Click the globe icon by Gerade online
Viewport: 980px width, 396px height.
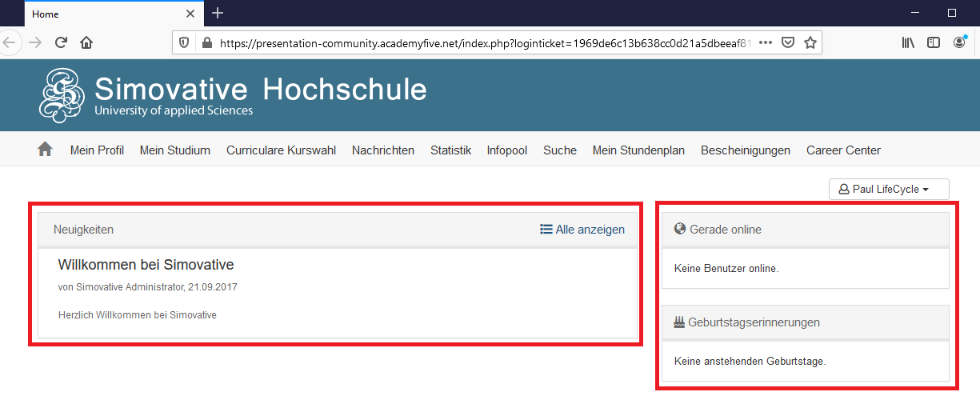680,229
